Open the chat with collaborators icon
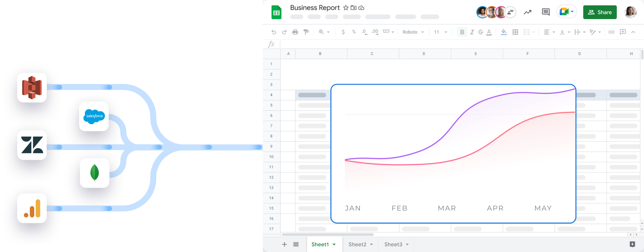This screenshot has height=252, width=644. point(510,12)
